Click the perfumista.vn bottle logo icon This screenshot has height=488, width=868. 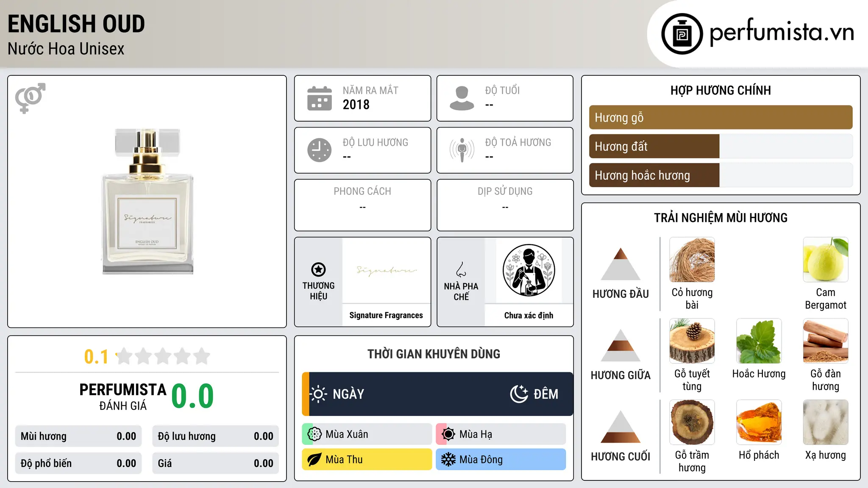point(682,34)
